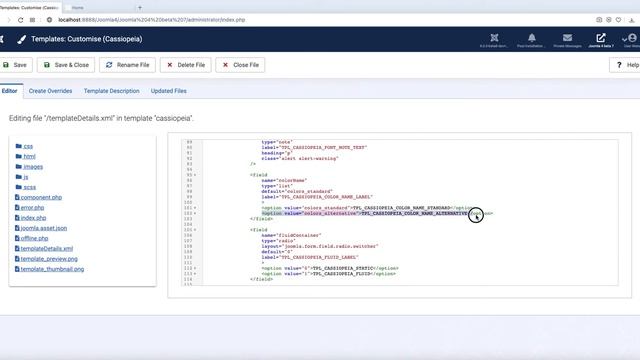Click the component.php file icon
640x360 pixels.
pyautogui.click(x=17, y=197)
